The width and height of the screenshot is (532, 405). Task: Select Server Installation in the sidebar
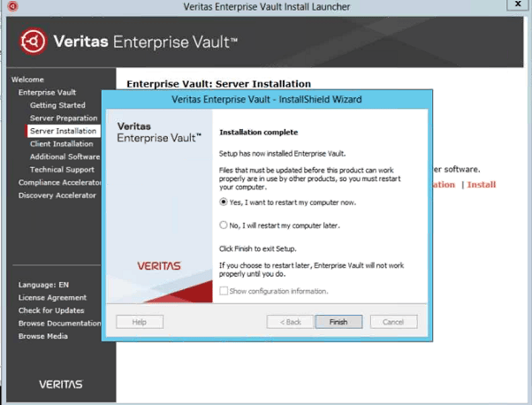[63, 131]
